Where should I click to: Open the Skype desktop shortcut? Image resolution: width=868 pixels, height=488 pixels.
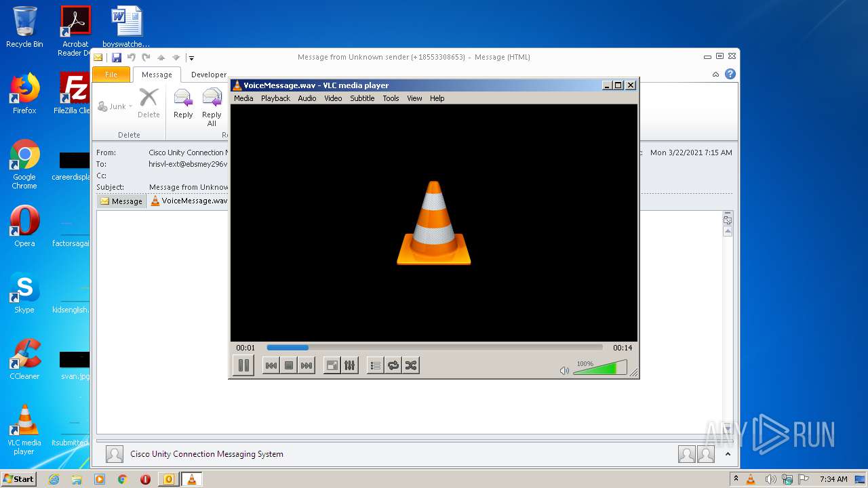tap(24, 293)
